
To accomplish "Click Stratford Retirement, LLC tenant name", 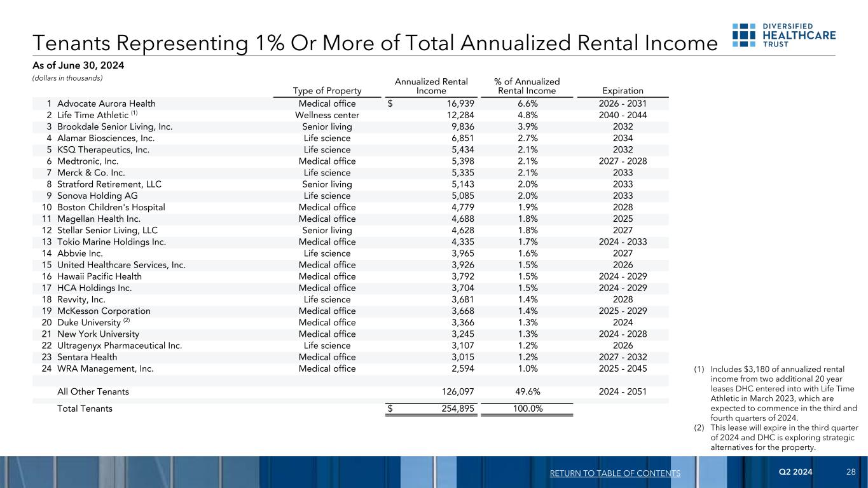I will pyautogui.click(x=109, y=184).
